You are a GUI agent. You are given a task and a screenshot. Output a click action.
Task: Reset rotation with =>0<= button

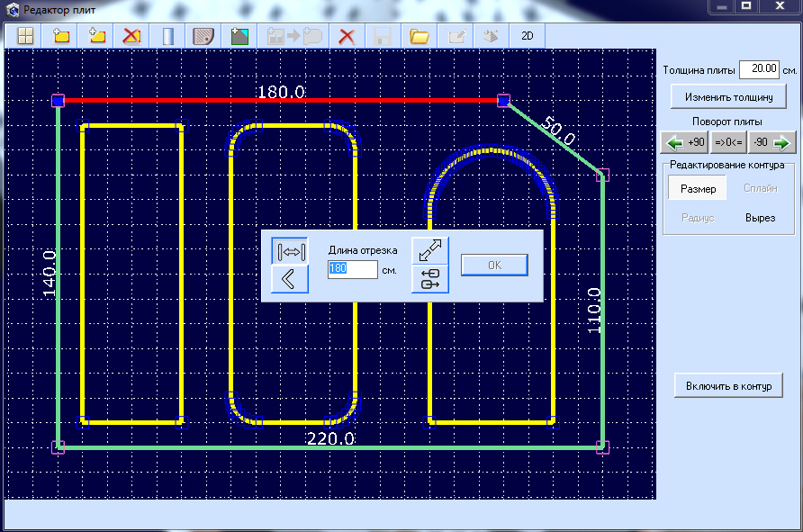click(x=728, y=142)
